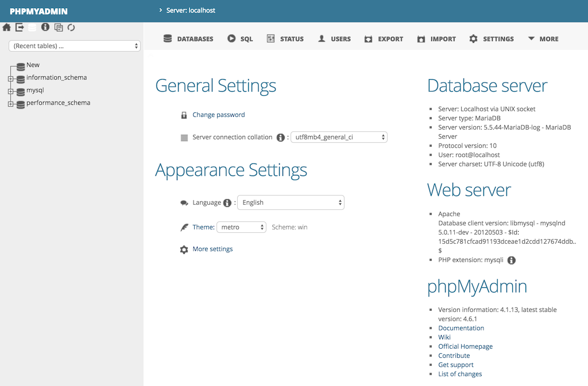Click the Import icon in top menu
Viewport: 588px width, 386px height.
click(x=421, y=38)
